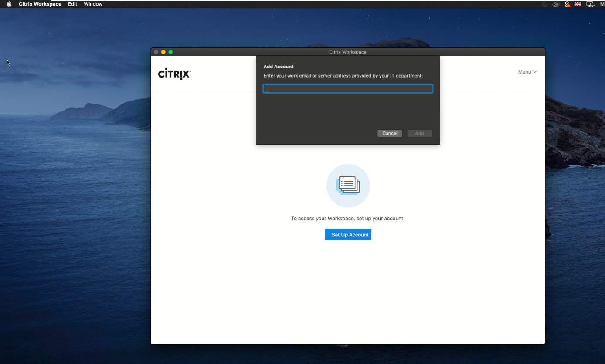Open the Window menu
Viewport: 605px width, 364px height.
[93, 4]
